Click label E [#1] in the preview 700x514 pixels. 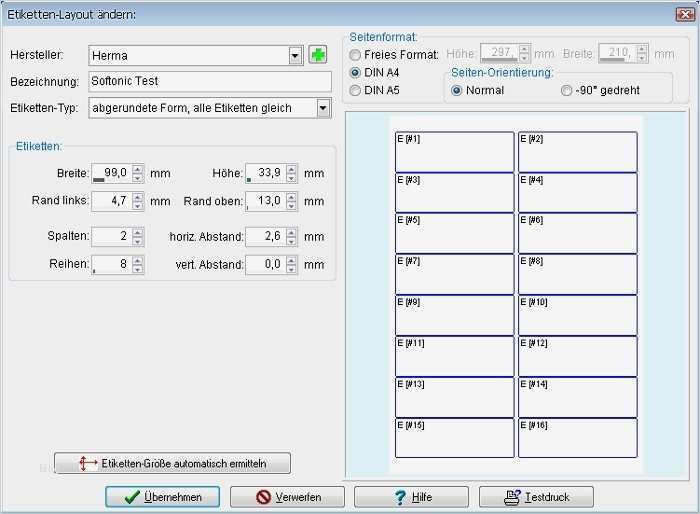point(454,152)
